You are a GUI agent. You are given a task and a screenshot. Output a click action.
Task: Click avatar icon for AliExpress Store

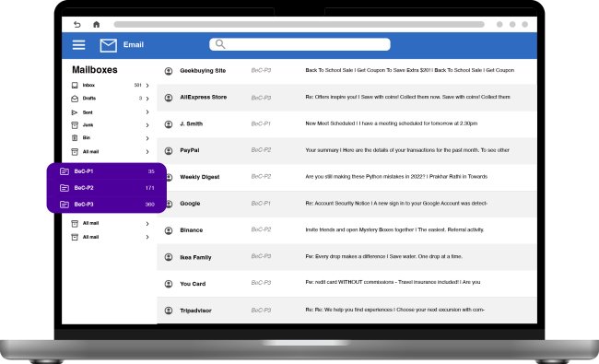point(169,98)
